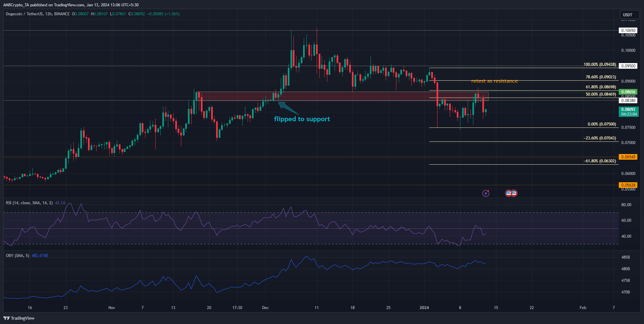644x324 pixels.
Task: Click the purple lightning latest-news icon
Action: (486, 193)
